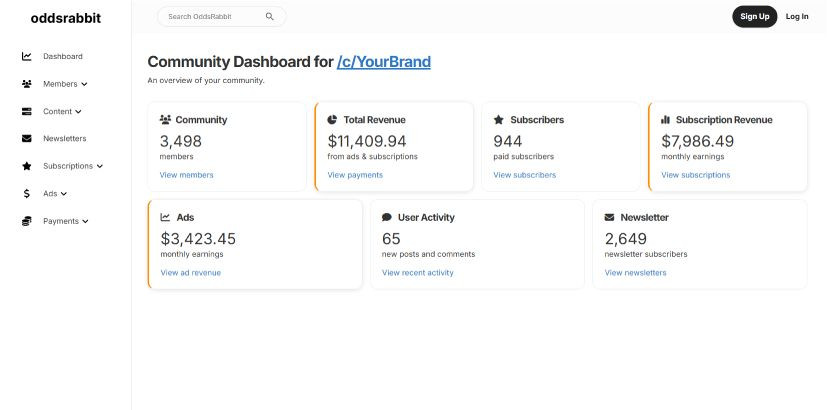Click the 65 user activity value
This screenshot has width=827, height=410.
(x=391, y=239)
